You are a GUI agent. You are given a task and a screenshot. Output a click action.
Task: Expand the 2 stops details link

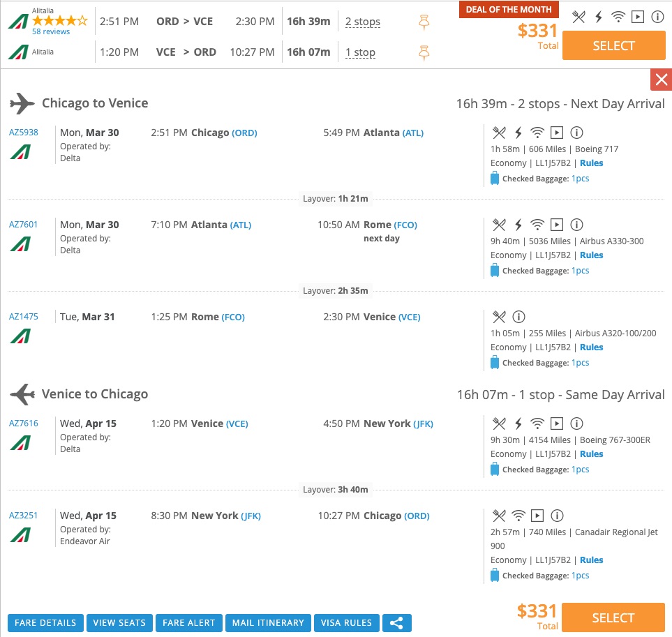click(x=363, y=22)
